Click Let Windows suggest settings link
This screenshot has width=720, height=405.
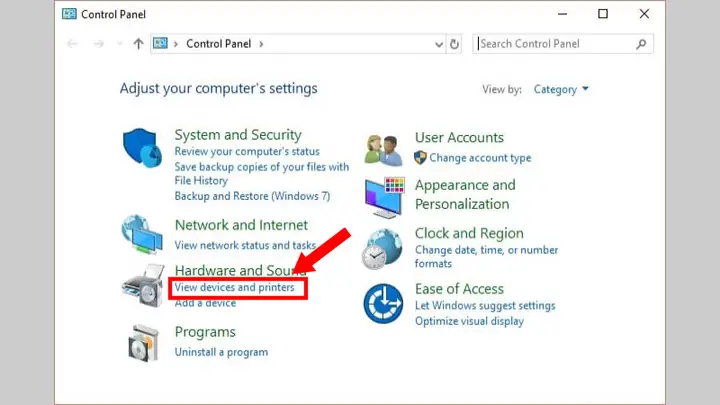pyautogui.click(x=485, y=305)
